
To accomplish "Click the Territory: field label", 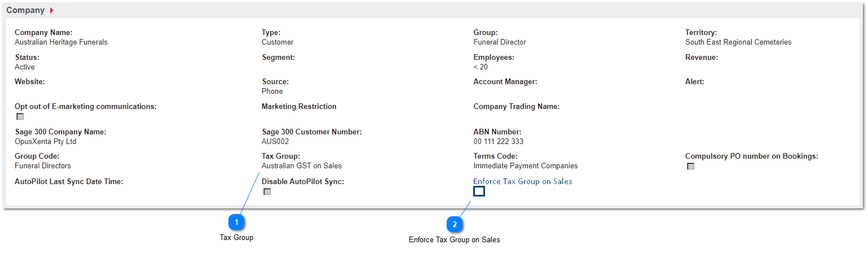I will (x=701, y=33).
